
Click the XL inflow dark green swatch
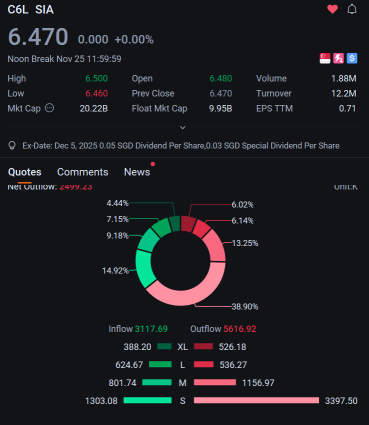(x=164, y=347)
